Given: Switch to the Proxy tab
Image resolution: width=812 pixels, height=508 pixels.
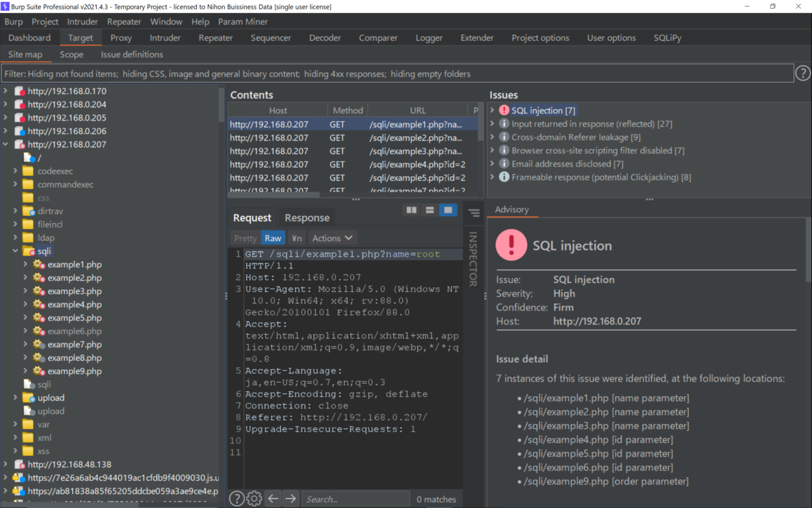Looking at the screenshot, I should point(121,38).
